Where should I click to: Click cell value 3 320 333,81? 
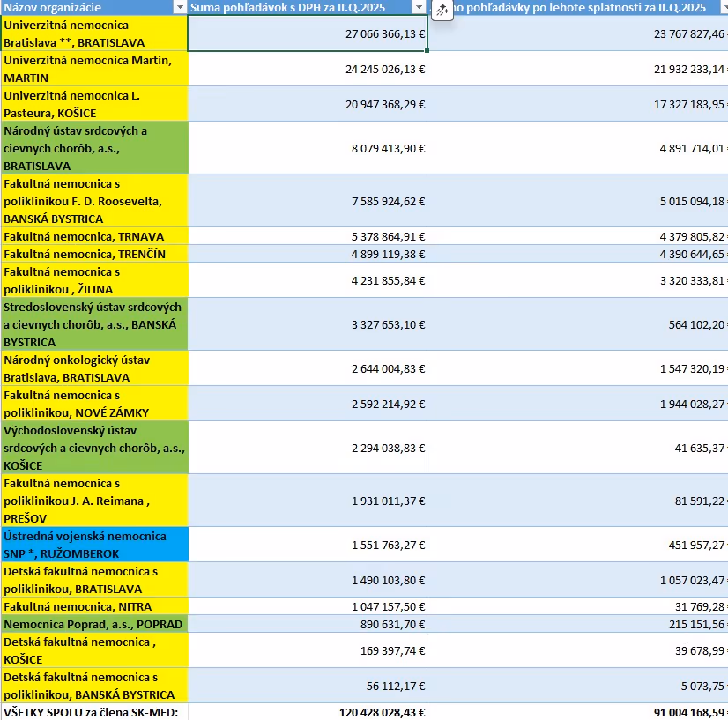pyautogui.click(x=692, y=281)
